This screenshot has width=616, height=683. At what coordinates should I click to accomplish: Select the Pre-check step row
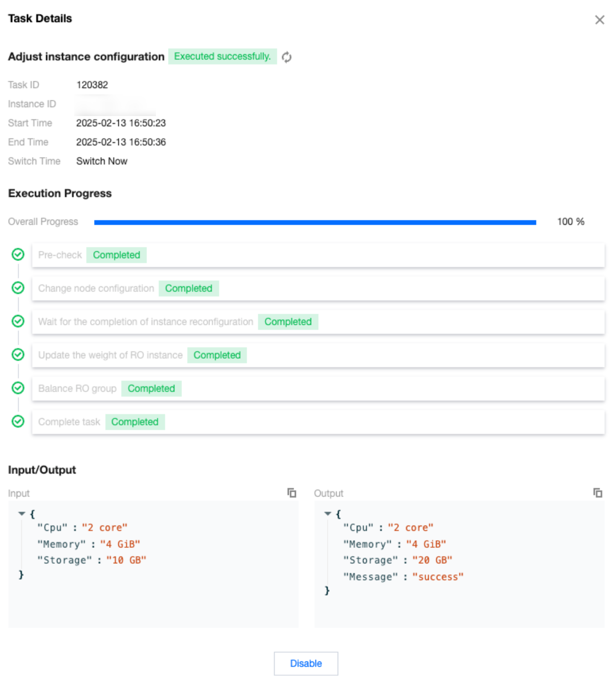tap(318, 255)
